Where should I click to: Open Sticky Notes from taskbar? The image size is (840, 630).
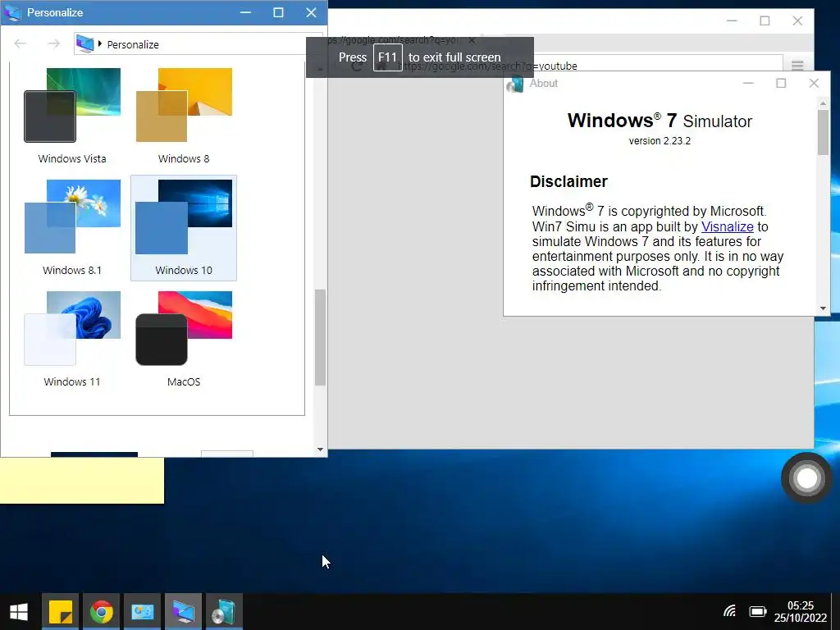61,612
